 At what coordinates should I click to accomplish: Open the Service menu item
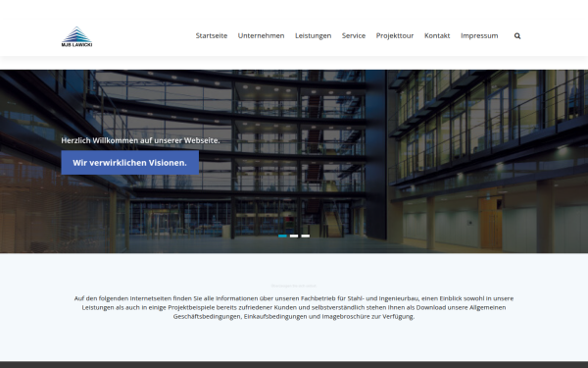354,35
